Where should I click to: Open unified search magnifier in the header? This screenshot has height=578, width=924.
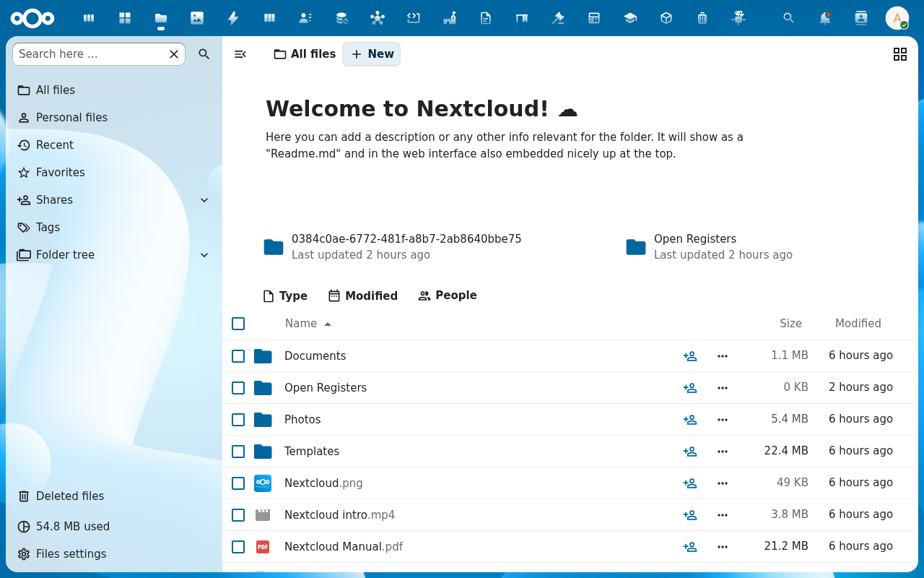click(789, 18)
